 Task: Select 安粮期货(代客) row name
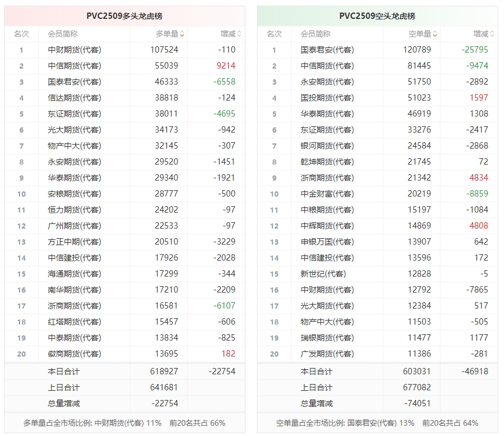(74, 194)
